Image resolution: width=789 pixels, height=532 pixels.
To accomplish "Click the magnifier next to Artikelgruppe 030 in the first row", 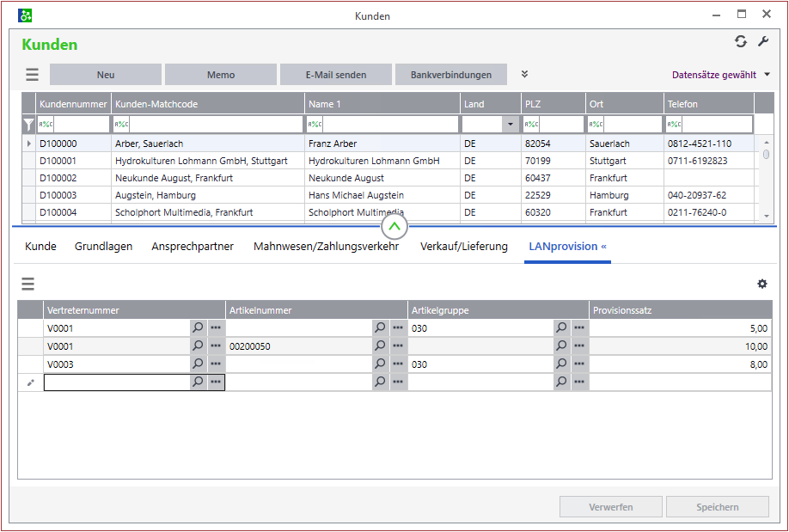I will (x=561, y=327).
